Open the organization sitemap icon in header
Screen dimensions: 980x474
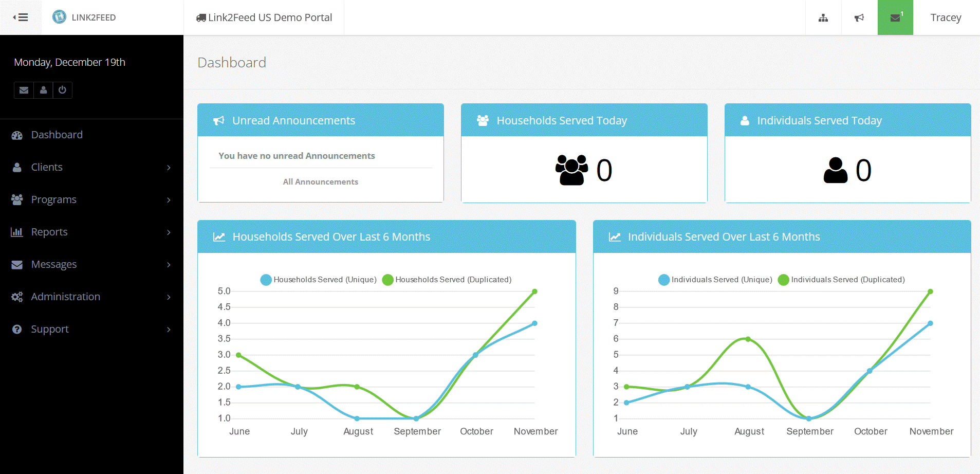point(823,18)
